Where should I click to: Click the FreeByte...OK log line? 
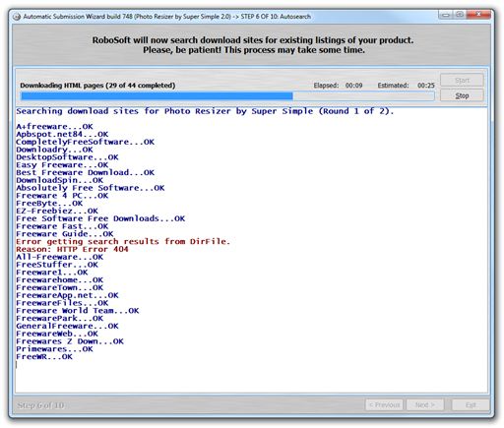point(49,204)
